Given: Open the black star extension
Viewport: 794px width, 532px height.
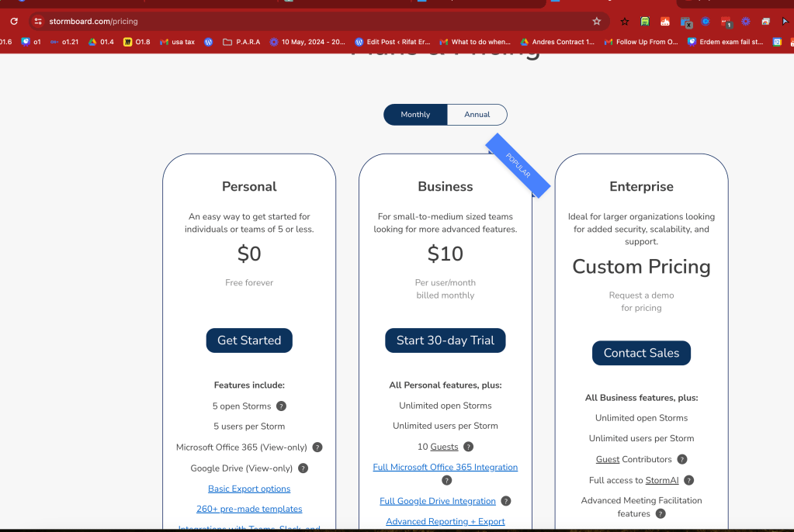Looking at the screenshot, I should (x=624, y=21).
